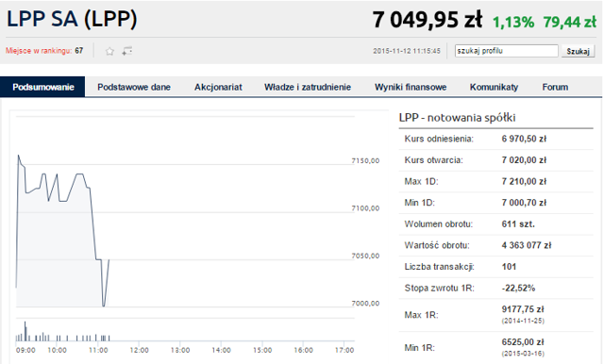Click the date (2014-11-25) under Max 1R
The image size is (604, 364).
(x=523, y=321)
